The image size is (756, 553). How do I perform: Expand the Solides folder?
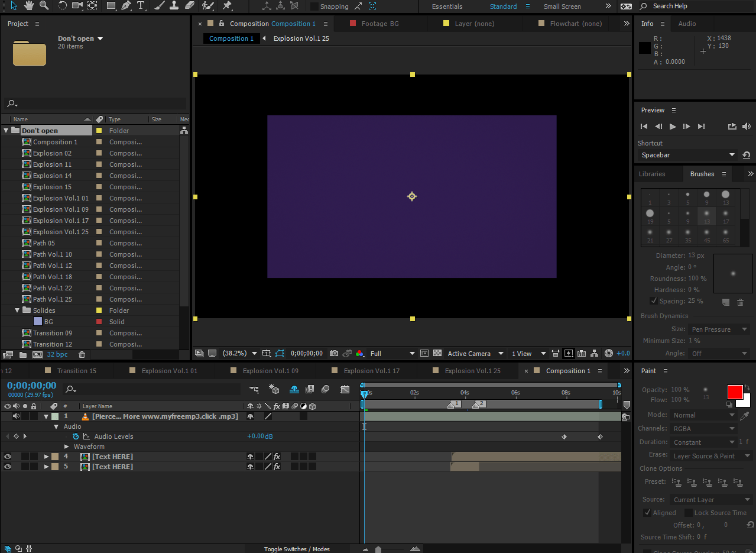tap(17, 310)
